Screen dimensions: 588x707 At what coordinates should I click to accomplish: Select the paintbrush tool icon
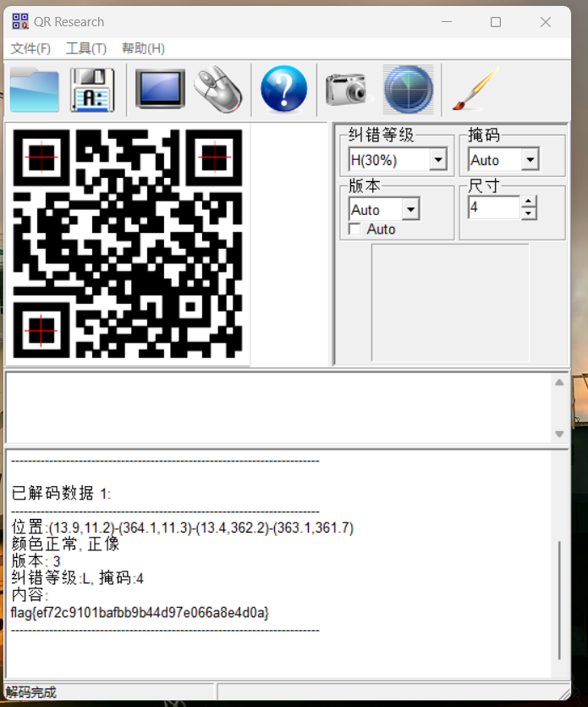[475, 89]
